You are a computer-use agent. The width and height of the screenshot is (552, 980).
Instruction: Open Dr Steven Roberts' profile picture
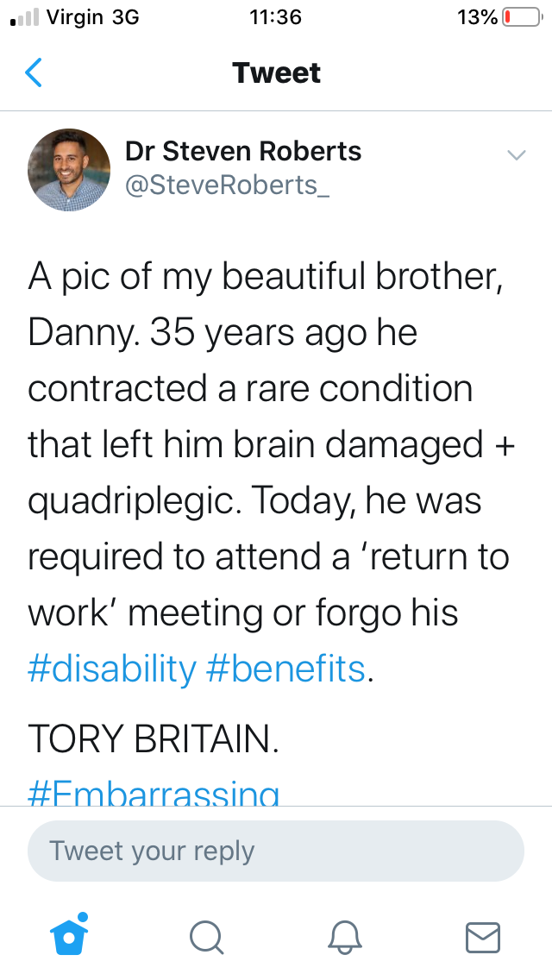[x=69, y=170]
